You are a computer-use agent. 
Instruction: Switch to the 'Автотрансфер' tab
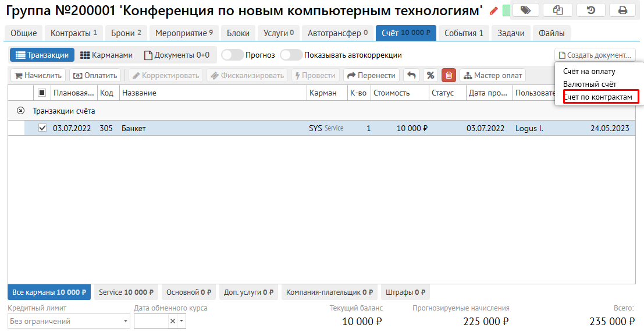(337, 33)
